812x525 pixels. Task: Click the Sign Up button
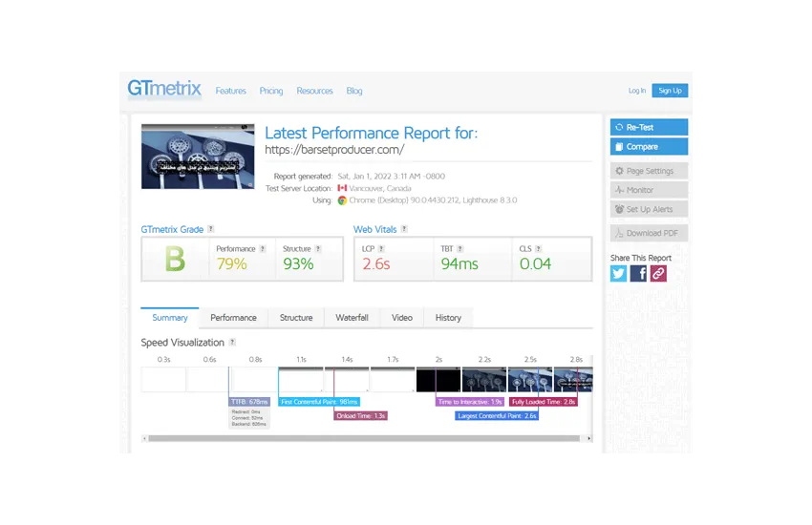[670, 91]
